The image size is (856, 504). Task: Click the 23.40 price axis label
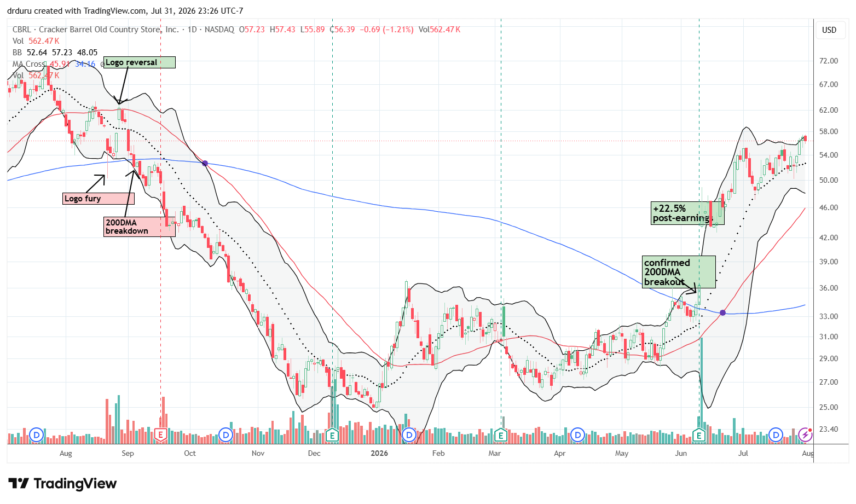point(829,429)
